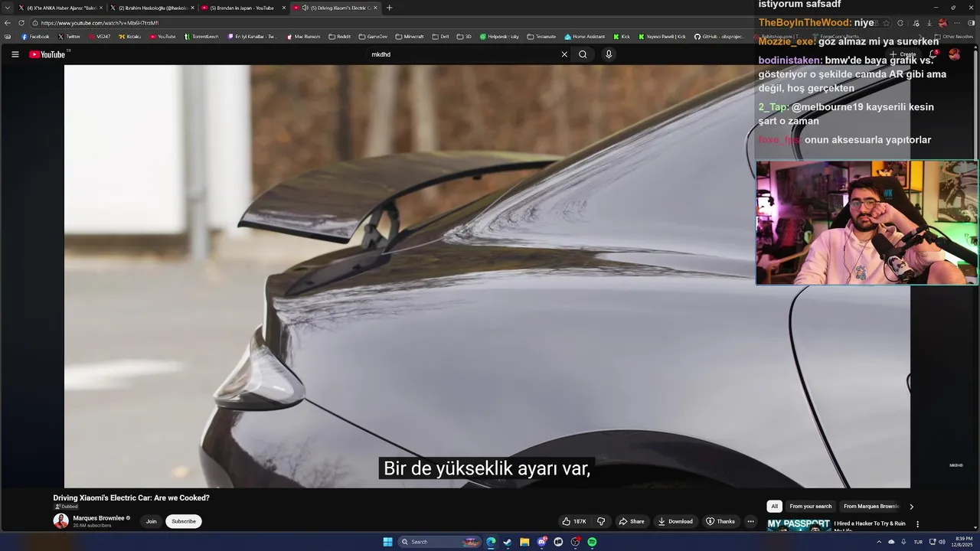Open the VG247 bookmark
Image resolution: width=980 pixels, height=551 pixels.
[99, 37]
